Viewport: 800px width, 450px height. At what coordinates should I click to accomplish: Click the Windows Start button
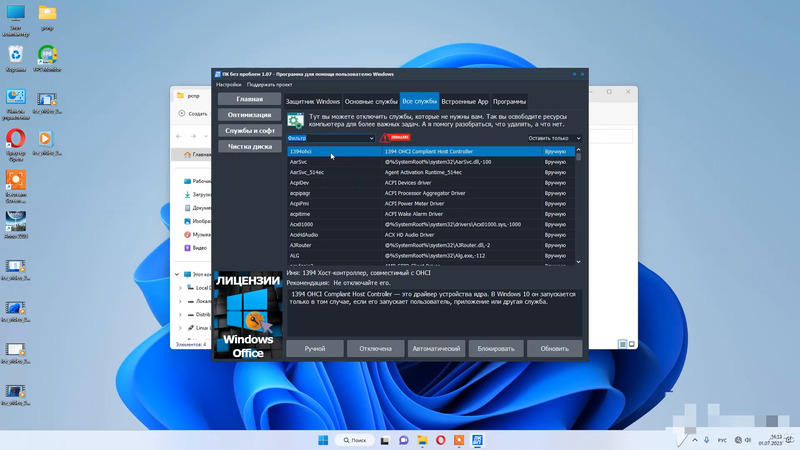(323, 440)
